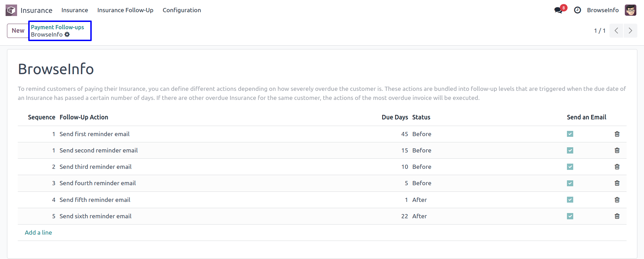Click the 1 / 1 record pager

pos(600,31)
